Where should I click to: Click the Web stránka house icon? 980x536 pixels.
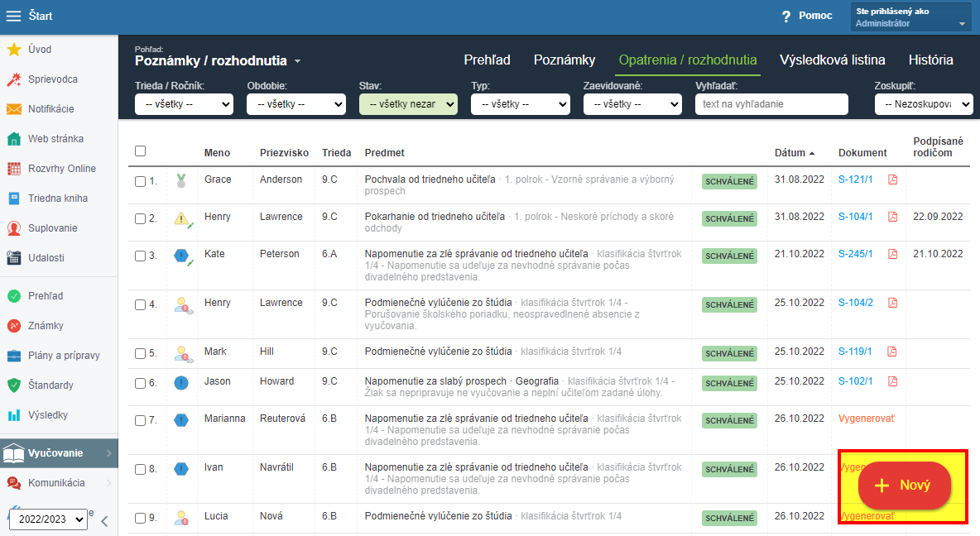(14, 139)
